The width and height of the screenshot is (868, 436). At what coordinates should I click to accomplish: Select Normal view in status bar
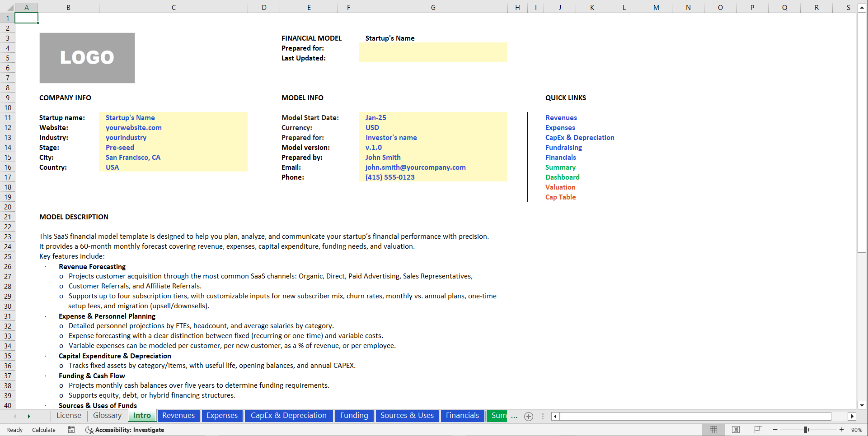click(x=714, y=430)
